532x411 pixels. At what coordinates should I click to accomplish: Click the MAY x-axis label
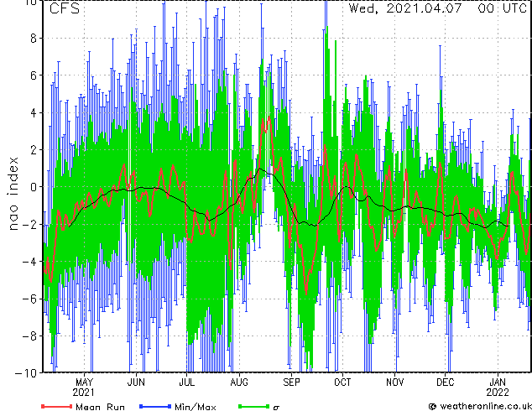click(84, 382)
